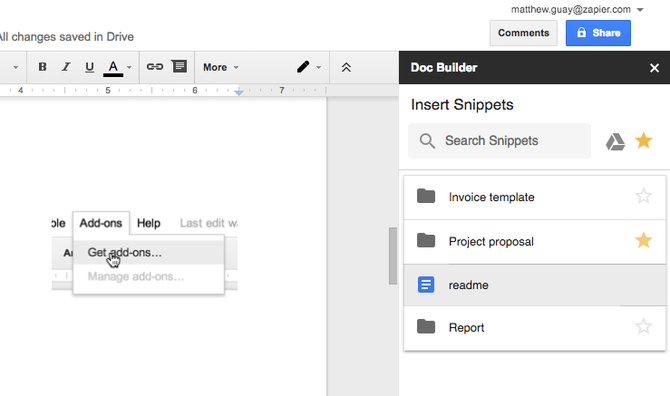Click the Insert Snippets heading

tap(462, 105)
